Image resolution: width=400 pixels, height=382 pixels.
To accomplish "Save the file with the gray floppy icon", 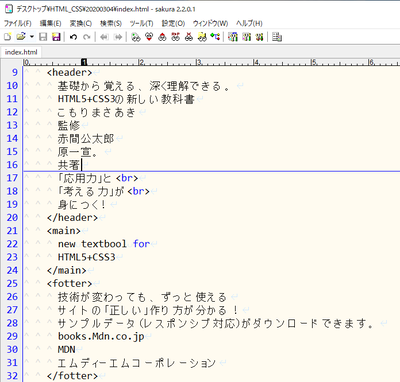I will [43, 37].
